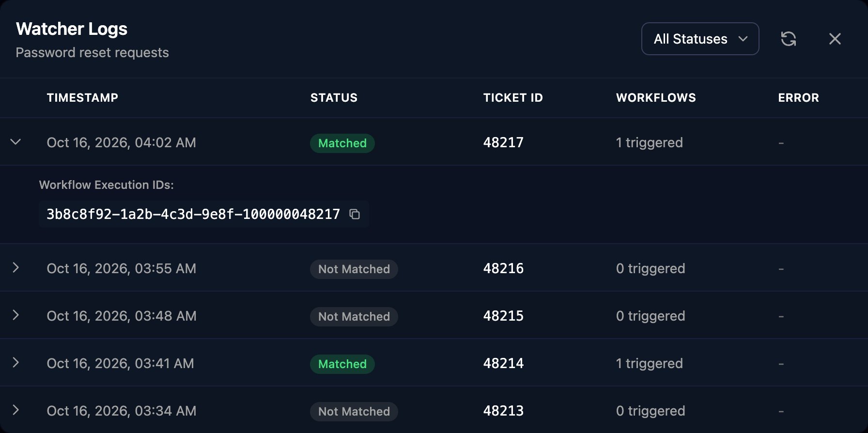Select ticket ID 48217
The image size is (868, 433).
tap(503, 142)
